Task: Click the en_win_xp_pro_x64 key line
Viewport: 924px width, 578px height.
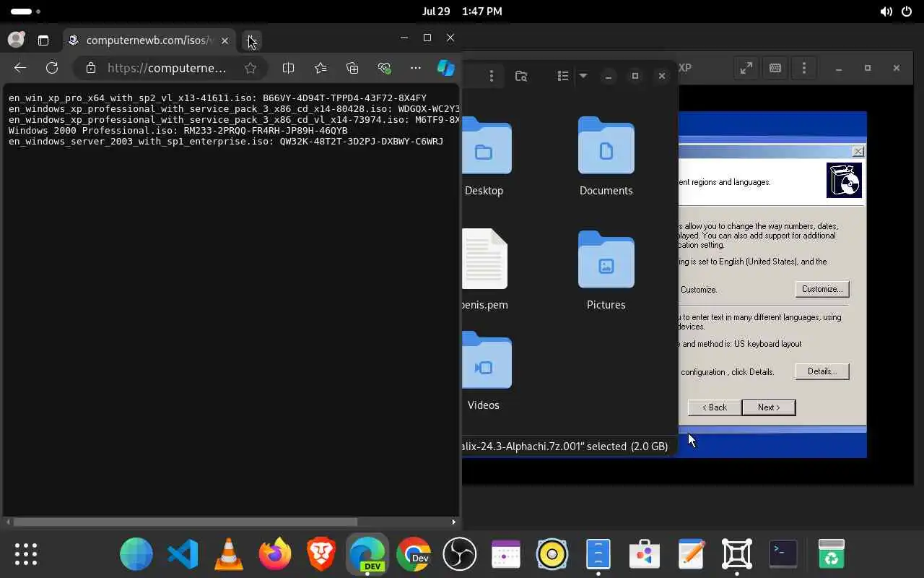Action: tap(217, 98)
